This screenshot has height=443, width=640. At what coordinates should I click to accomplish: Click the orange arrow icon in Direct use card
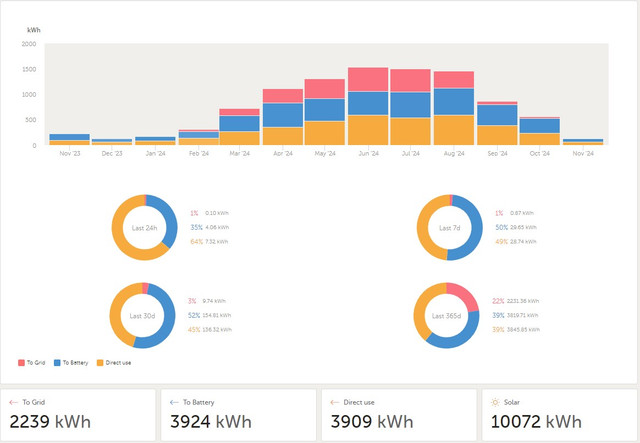pyautogui.click(x=335, y=402)
